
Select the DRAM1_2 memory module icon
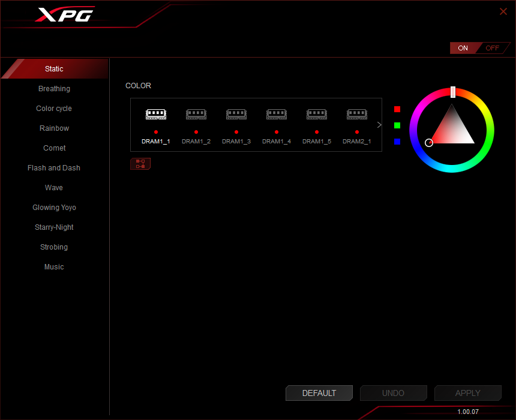(x=196, y=114)
